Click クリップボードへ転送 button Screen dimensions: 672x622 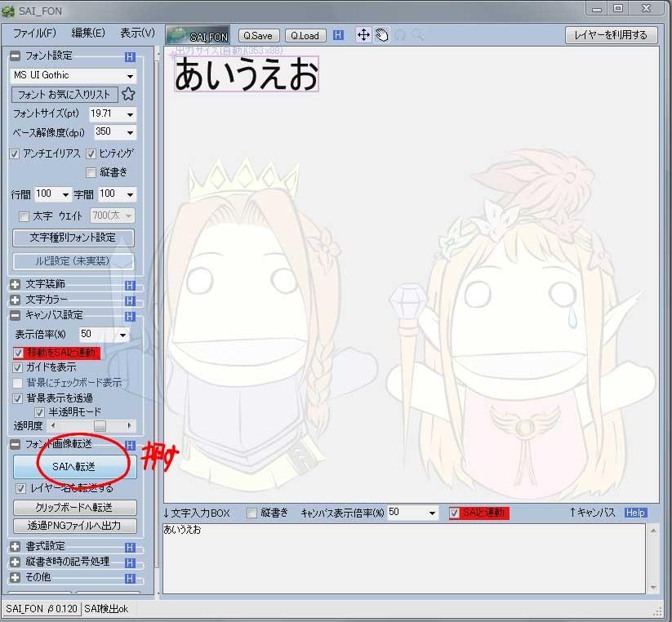point(75,508)
